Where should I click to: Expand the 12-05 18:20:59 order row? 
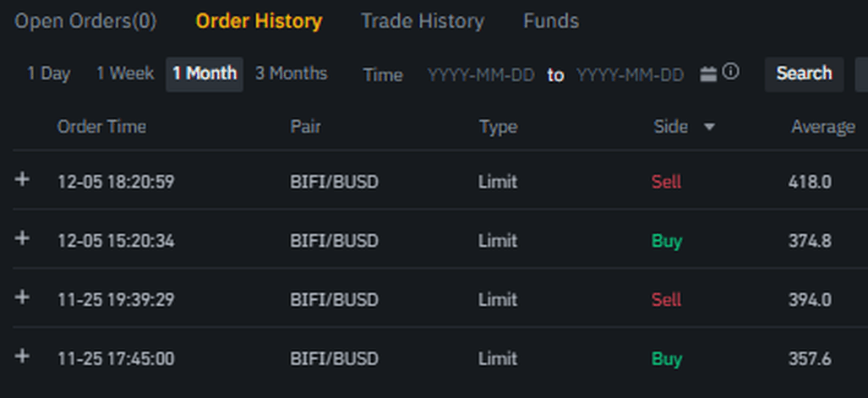23,179
